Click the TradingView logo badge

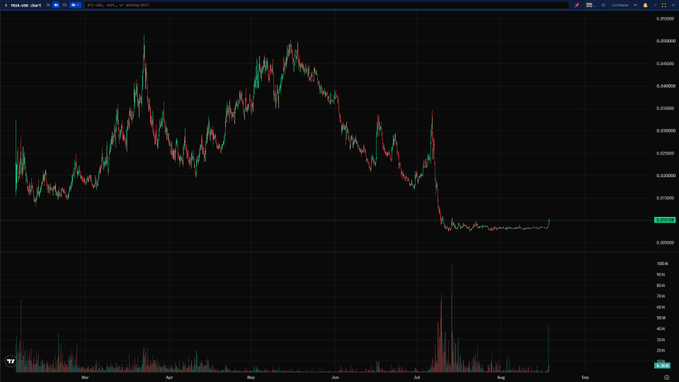(x=11, y=361)
